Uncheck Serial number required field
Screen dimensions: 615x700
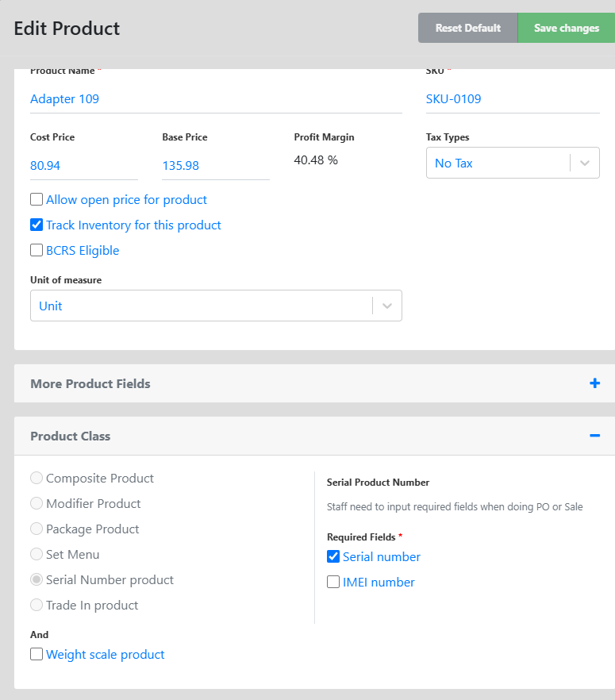[x=333, y=556]
